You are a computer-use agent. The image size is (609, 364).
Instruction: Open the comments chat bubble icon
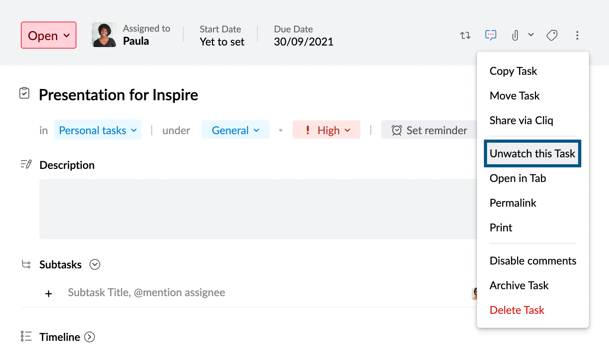491,35
